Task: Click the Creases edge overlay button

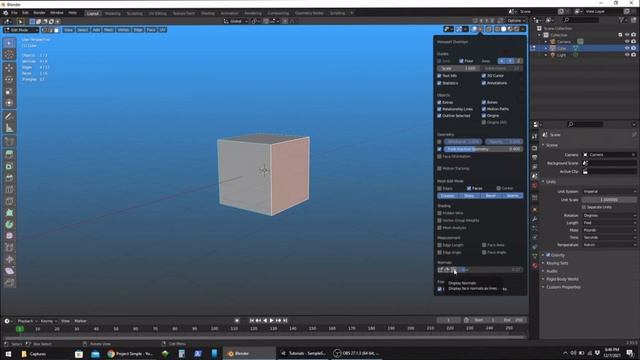Action: [448, 196]
